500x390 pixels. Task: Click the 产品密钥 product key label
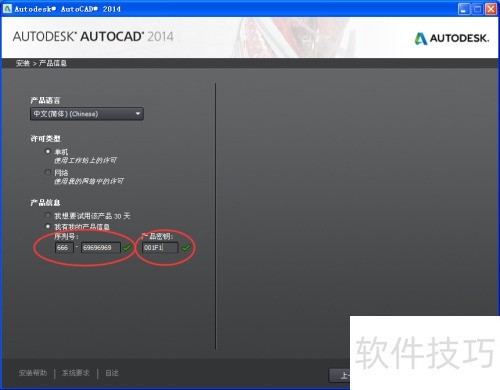(x=157, y=236)
